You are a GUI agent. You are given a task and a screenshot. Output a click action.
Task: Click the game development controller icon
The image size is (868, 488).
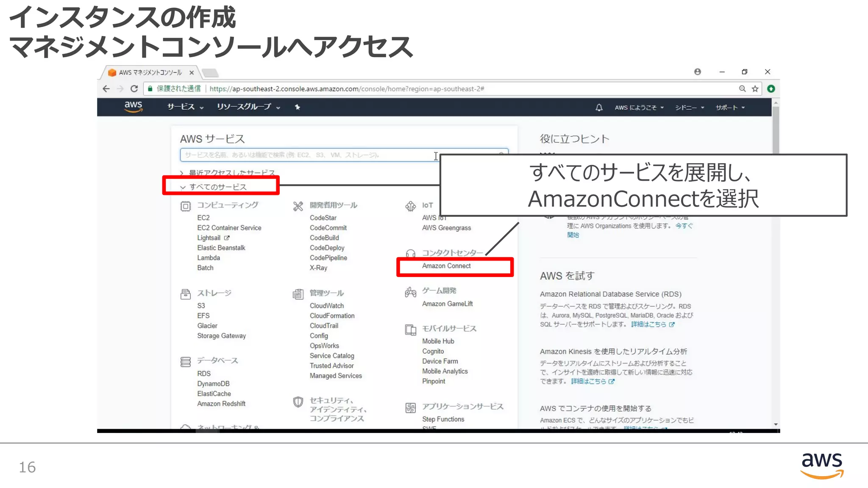[411, 292]
